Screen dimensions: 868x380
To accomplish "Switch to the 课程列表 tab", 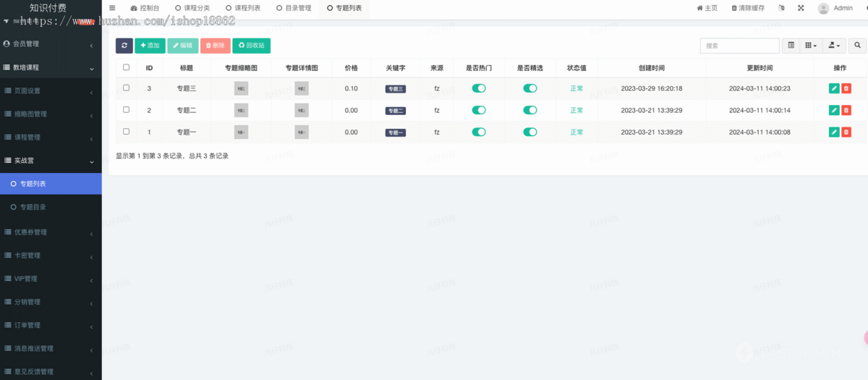I will (x=243, y=8).
